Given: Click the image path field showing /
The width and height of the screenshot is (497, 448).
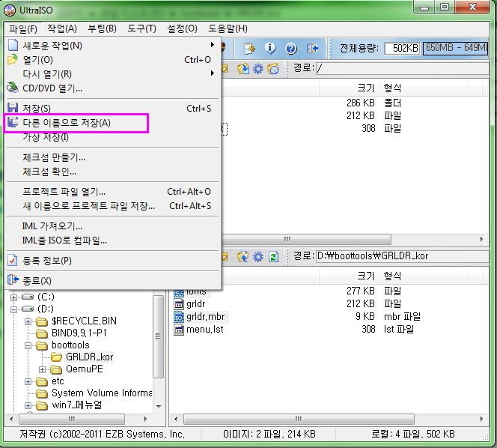Looking at the screenshot, I should click(402, 68).
